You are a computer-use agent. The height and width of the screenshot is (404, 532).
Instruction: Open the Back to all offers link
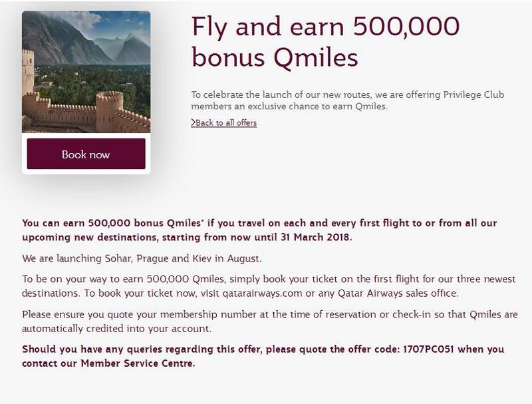pyautogui.click(x=226, y=122)
